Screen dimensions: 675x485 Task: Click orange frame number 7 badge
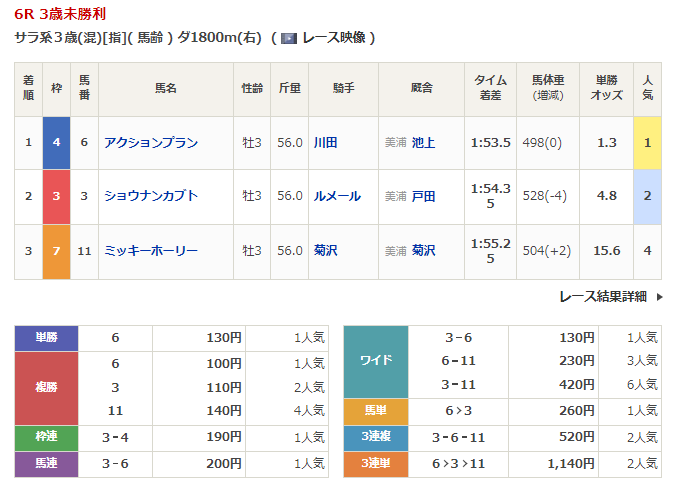click(x=56, y=251)
